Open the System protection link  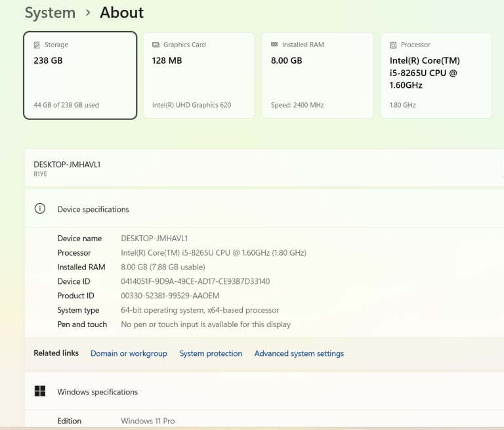211,353
